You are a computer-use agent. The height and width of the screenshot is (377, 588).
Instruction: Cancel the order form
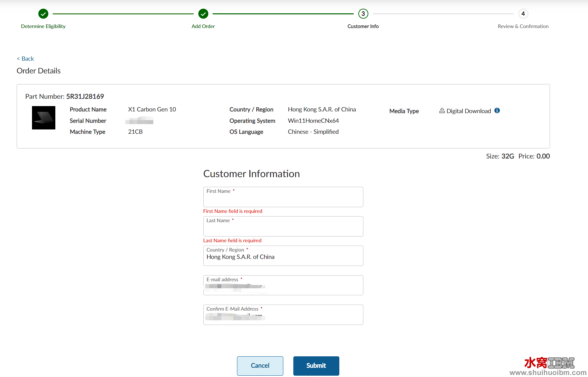click(260, 366)
